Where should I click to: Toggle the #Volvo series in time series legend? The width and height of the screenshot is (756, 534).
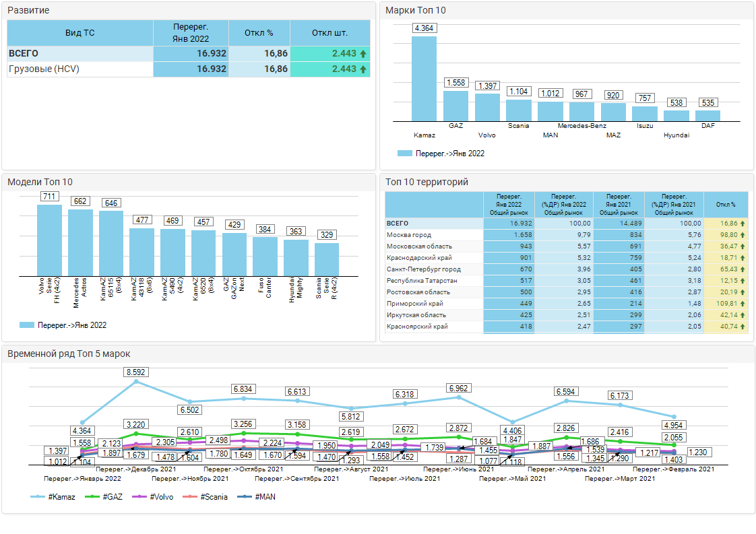click(x=153, y=497)
